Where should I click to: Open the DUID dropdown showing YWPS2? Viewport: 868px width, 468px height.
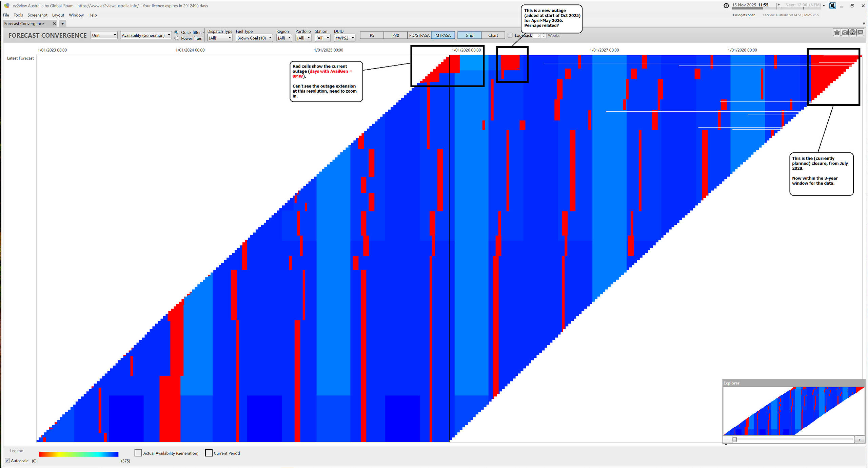point(344,38)
